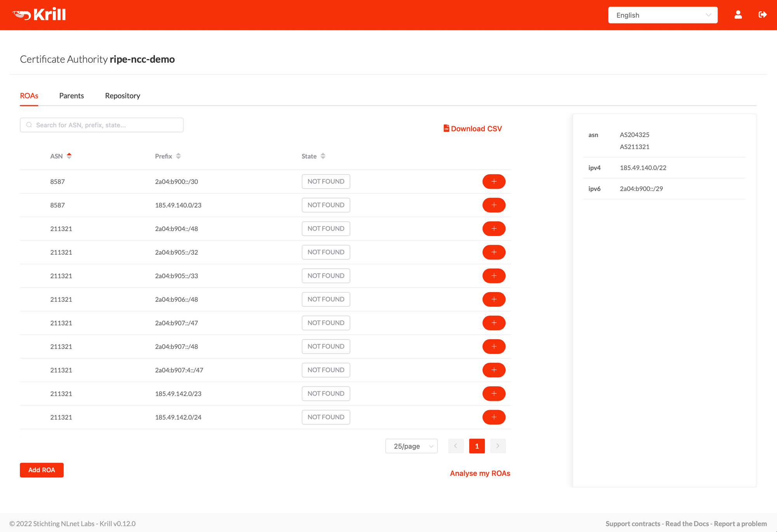Viewport: 777px width, 532px height.
Task: Click the add ROA plus icon for ASN 8587
Action: (x=494, y=181)
